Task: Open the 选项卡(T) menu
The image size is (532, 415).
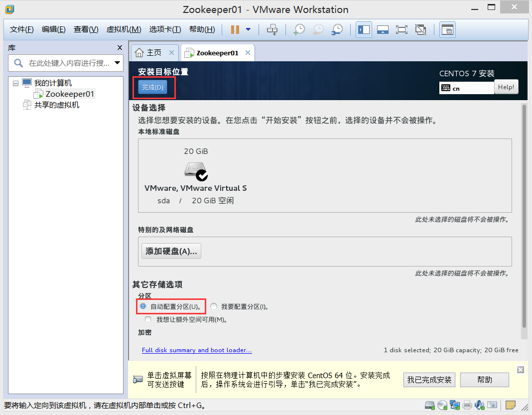Action: tap(165, 29)
